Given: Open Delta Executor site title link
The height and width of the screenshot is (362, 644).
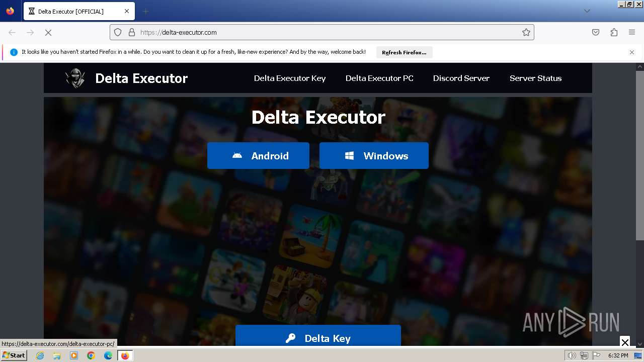Looking at the screenshot, I should (141, 78).
